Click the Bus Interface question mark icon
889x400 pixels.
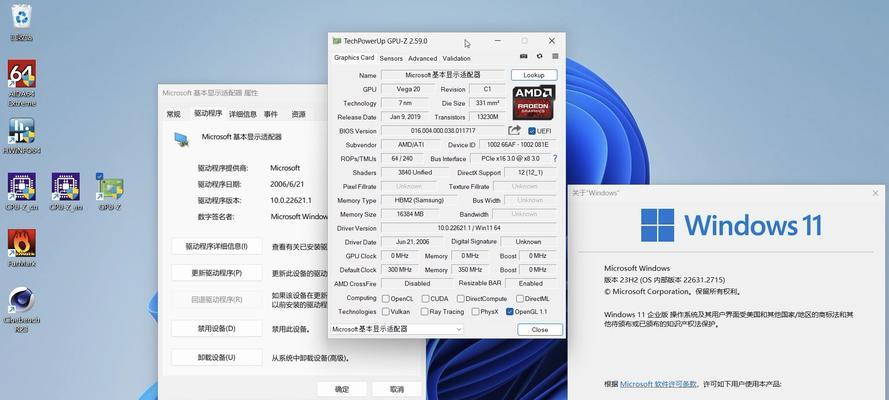tap(554, 159)
